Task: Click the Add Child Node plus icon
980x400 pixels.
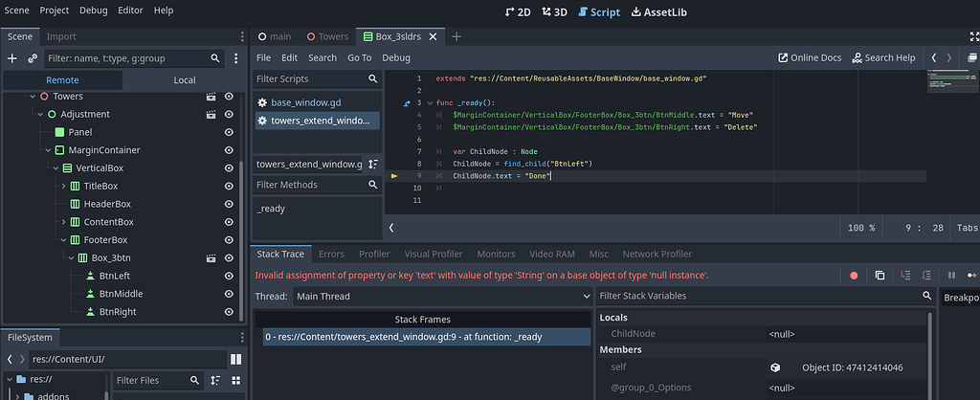Action: tap(12, 58)
